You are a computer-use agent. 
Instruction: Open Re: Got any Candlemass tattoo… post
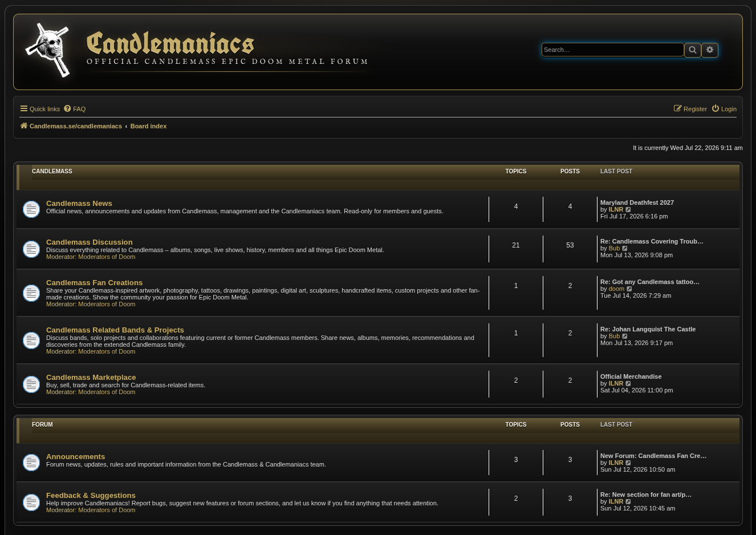click(650, 282)
